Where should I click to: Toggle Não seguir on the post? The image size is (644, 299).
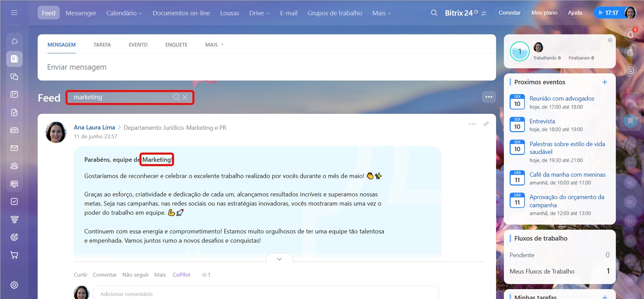135,275
